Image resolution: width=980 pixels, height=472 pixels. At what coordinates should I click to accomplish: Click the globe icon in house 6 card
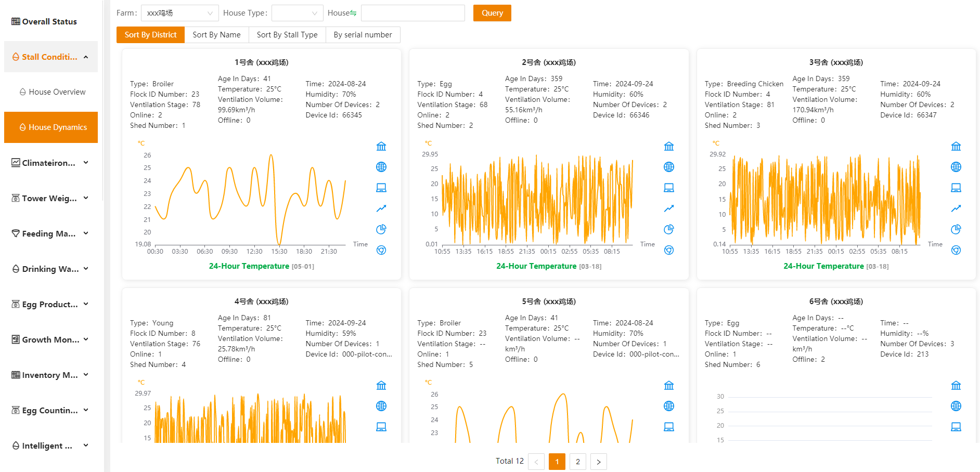point(956,406)
